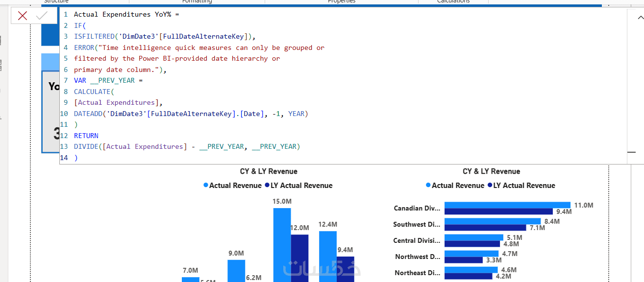Click LY Actual Revenue legend in column chart

(x=298, y=186)
